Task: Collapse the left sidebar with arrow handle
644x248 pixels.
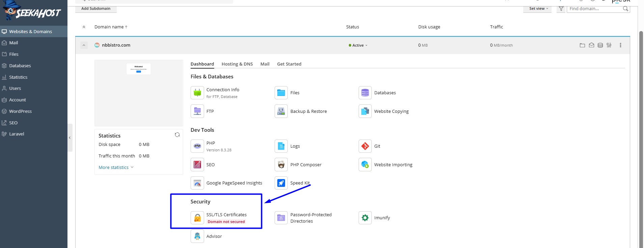Action: click(x=70, y=138)
